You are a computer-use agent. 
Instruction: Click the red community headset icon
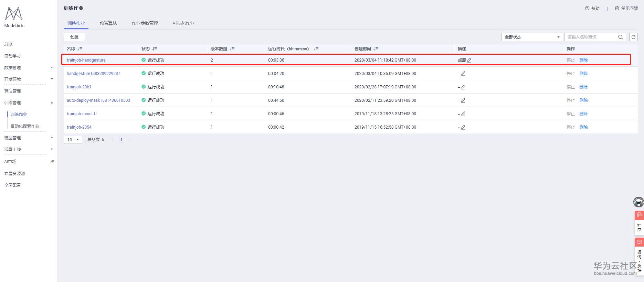point(639,215)
